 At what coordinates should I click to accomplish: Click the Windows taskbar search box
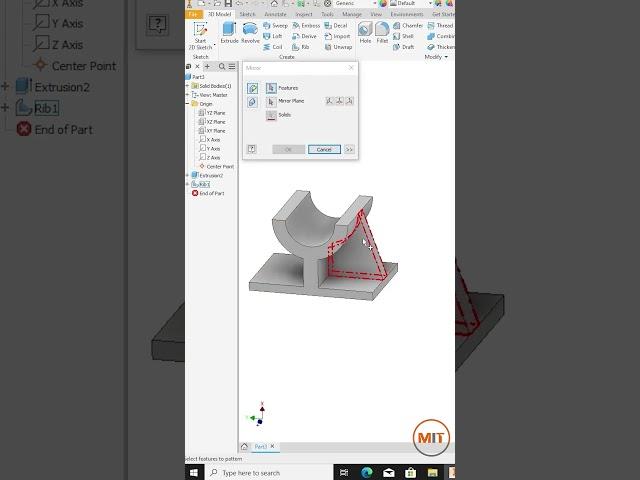tap(268, 473)
